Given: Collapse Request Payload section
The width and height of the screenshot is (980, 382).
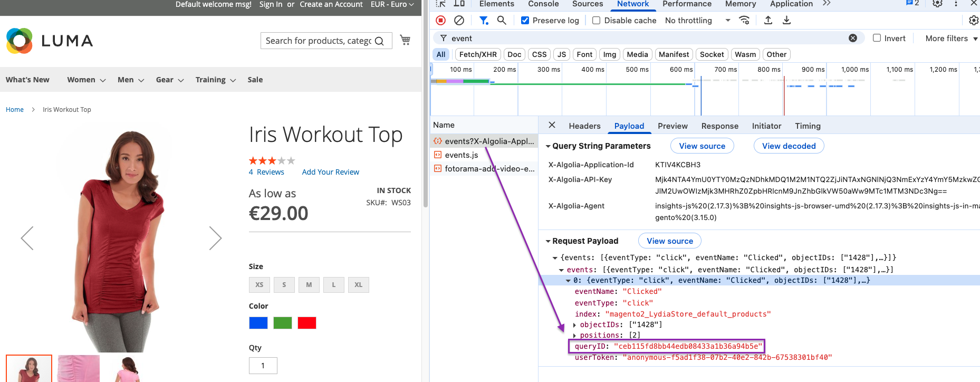Looking at the screenshot, I should [x=548, y=241].
